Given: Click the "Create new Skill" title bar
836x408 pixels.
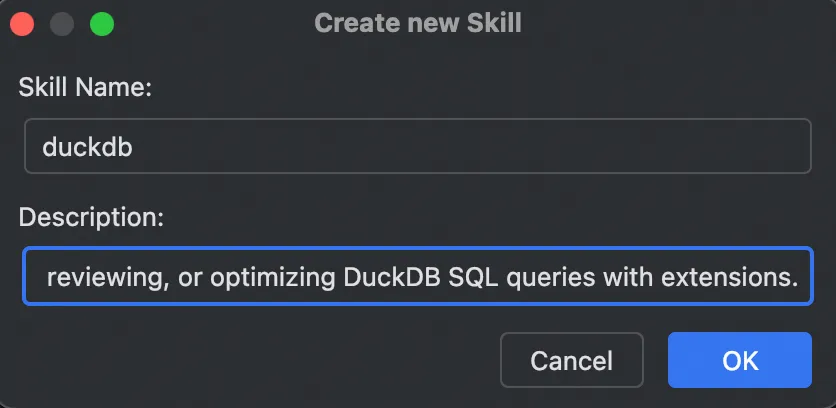Looking at the screenshot, I should [417, 22].
